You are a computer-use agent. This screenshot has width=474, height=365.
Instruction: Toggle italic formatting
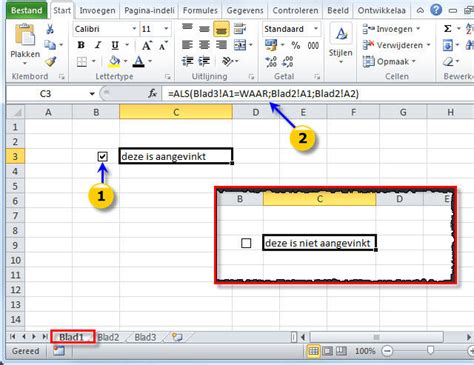coord(98,45)
